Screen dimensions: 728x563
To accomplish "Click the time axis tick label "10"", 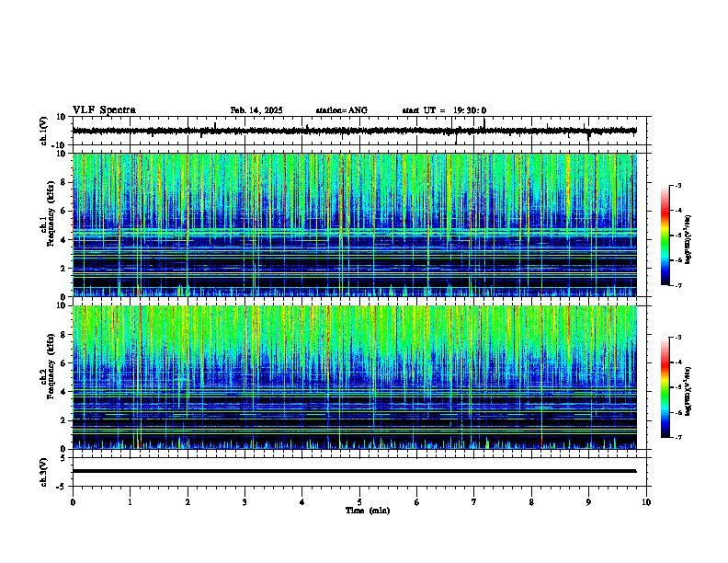I will click(x=646, y=502).
